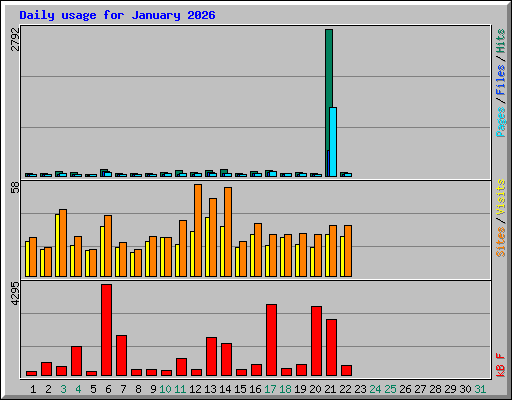Image resolution: width=512 pixels, height=400 pixels.
Task: Select the red KB bar for day 7
Action: 122,356
